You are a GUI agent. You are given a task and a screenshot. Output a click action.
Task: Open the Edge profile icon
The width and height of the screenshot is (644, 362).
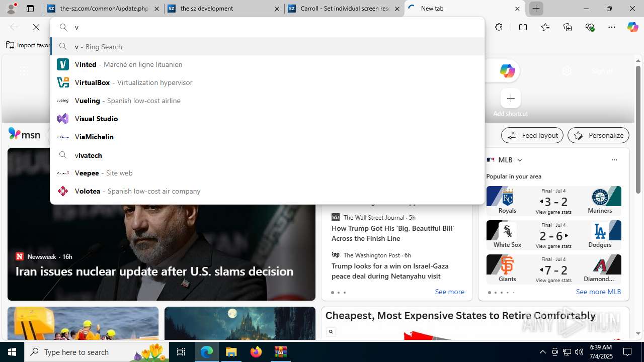point(11,9)
